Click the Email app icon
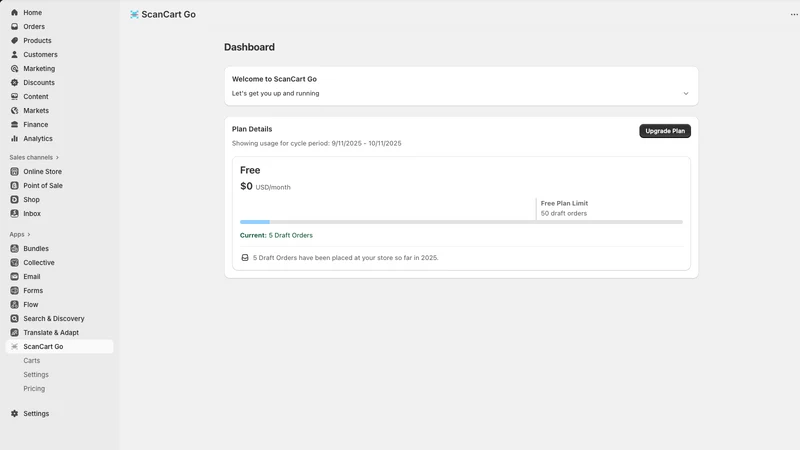Image resolution: width=800 pixels, height=450 pixels. [x=14, y=277]
